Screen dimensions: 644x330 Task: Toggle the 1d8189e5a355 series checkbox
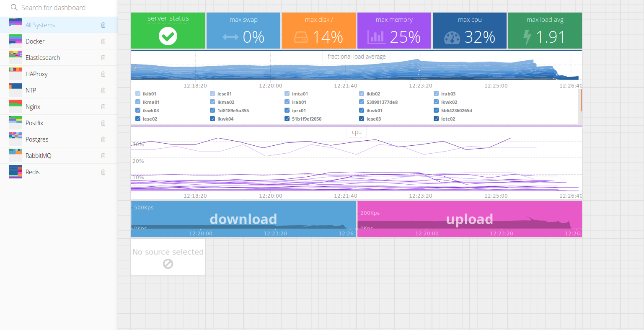pos(212,111)
